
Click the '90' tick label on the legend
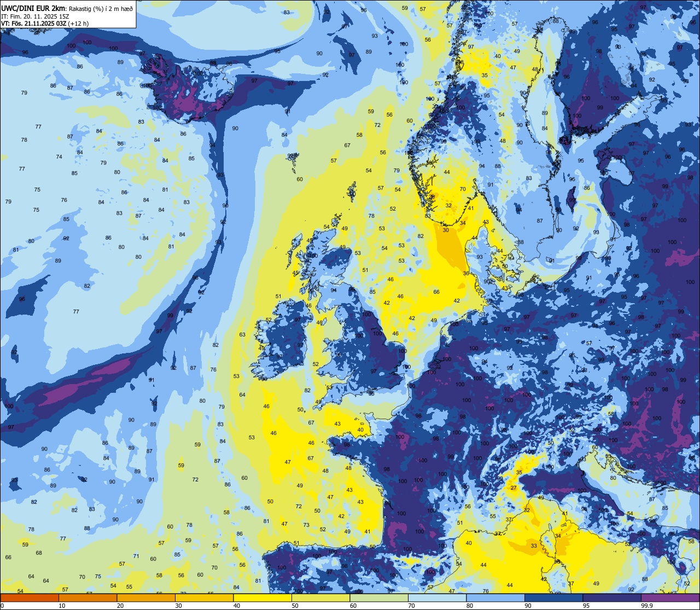click(x=528, y=606)
